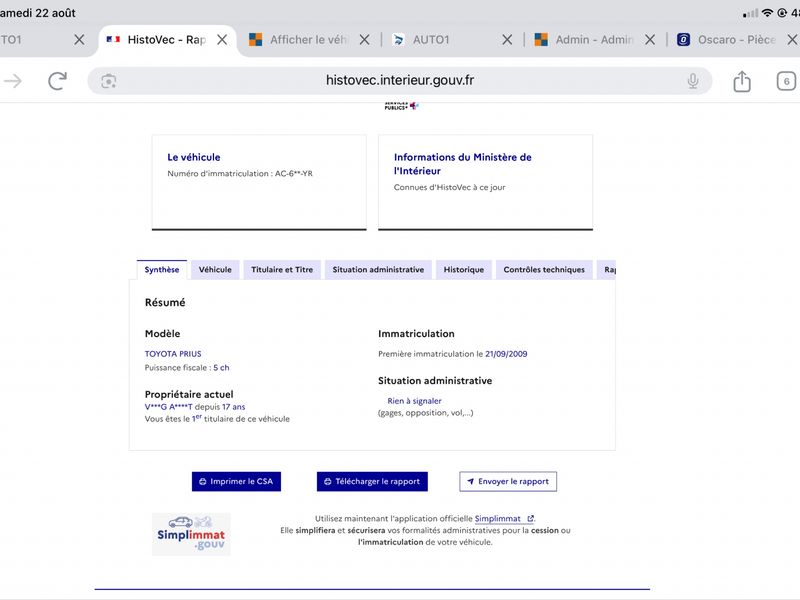Close the AUTO1 tab

click(507, 40)
